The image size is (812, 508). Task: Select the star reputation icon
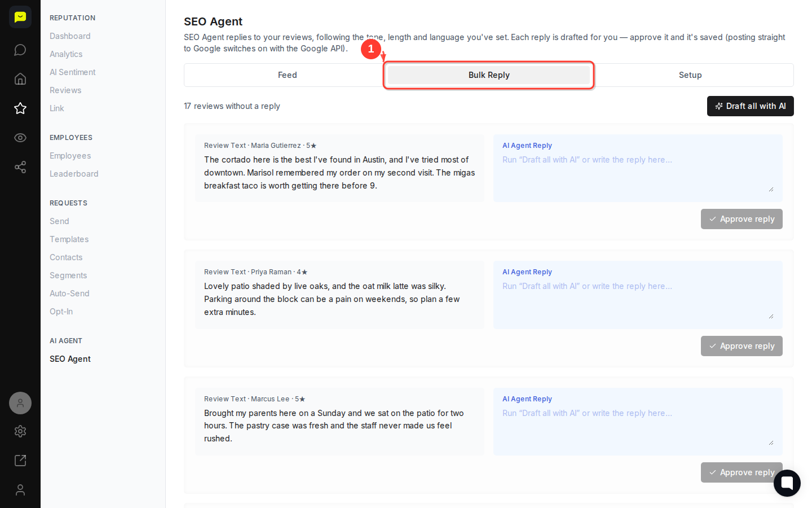[20, 108]
